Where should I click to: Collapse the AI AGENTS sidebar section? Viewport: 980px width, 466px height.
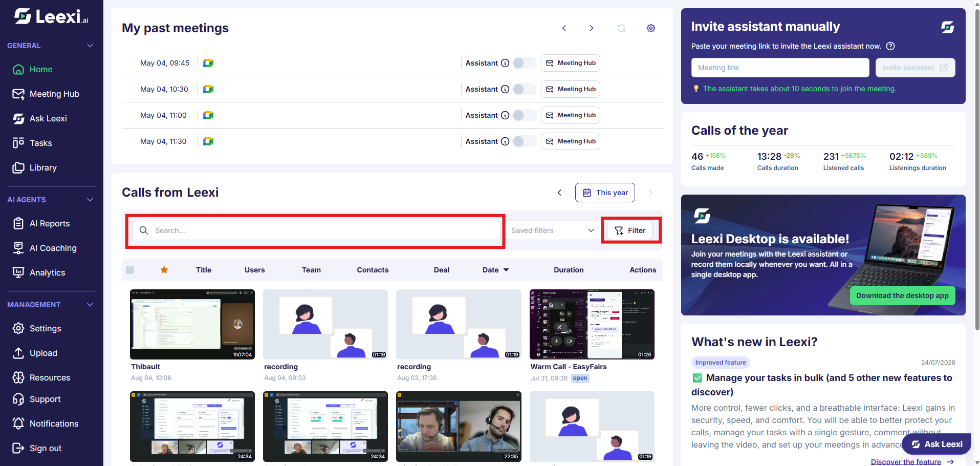tap(90, 200)
